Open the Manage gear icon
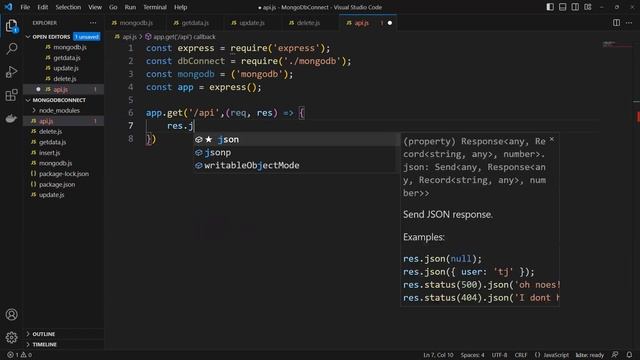Screen dimensions: 640x360 (x=11, y=338)
